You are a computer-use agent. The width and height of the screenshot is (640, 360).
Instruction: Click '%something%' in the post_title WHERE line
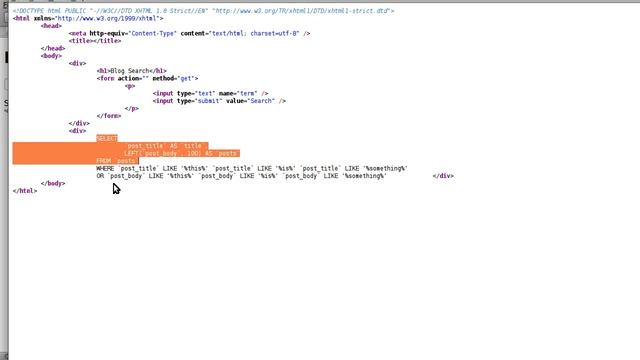tap(385, 169)
